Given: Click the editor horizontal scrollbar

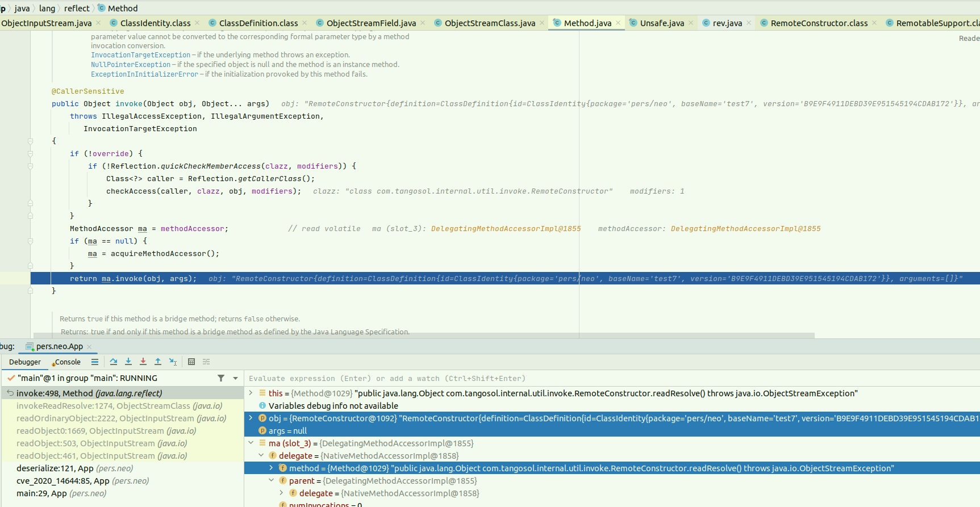Looking at the screenshot, I should point(424,336).
